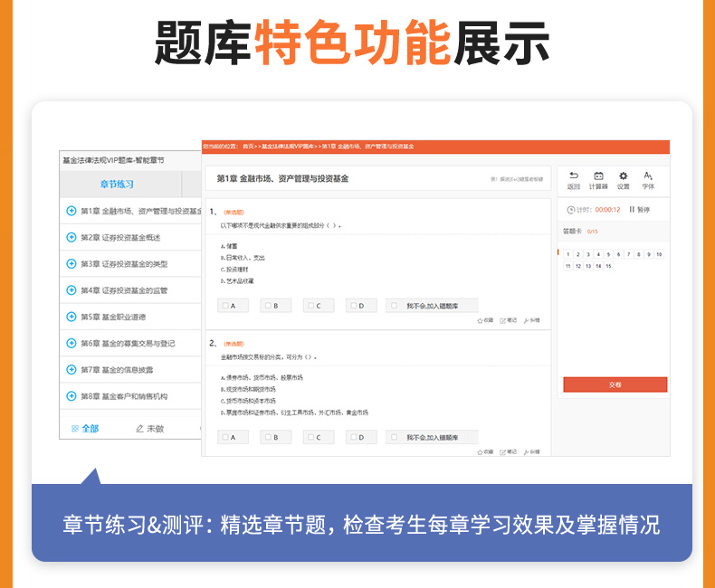Expand 第5章 基金职业道德 plus icon
Viewport: 715px width, 588px height.
71,317
